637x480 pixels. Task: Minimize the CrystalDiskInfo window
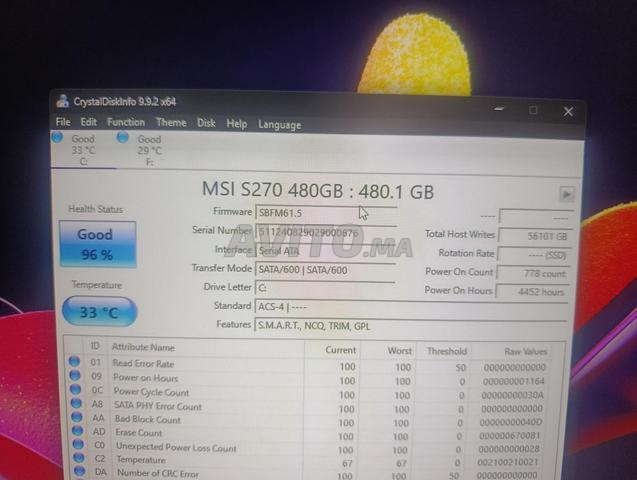click(x=499, y=109)
